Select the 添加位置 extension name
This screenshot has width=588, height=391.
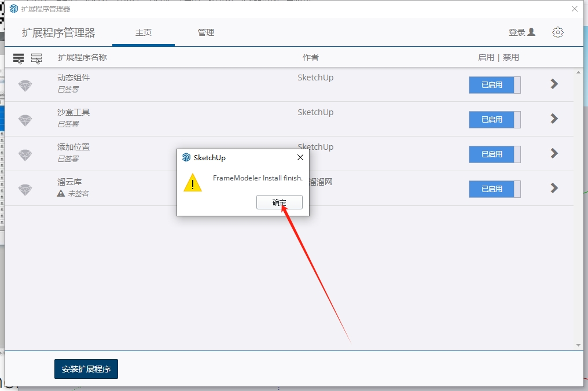[x=73, y=147]
